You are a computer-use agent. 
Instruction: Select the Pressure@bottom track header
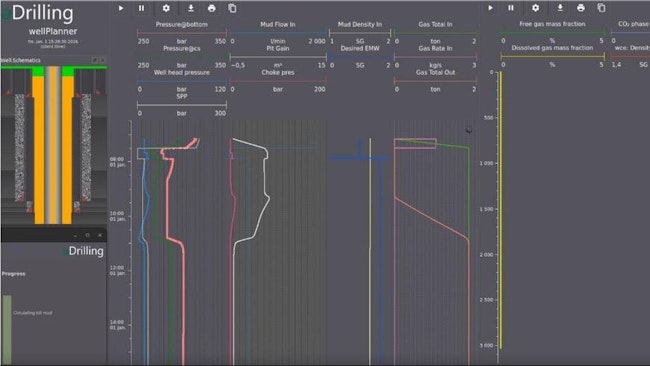tap(182, 24)
